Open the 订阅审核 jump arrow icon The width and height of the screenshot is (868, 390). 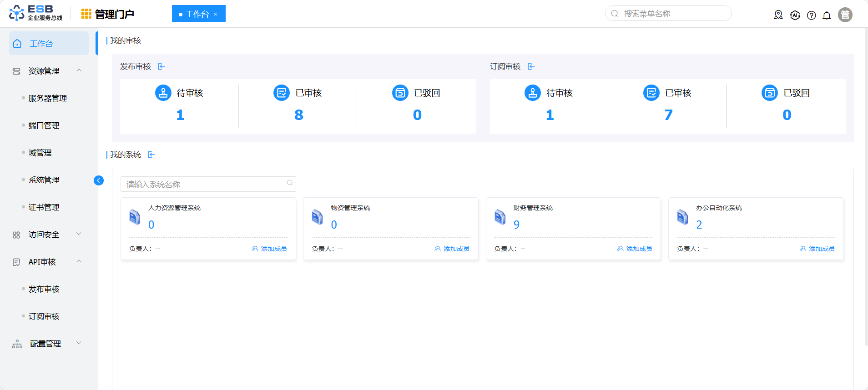531,67
